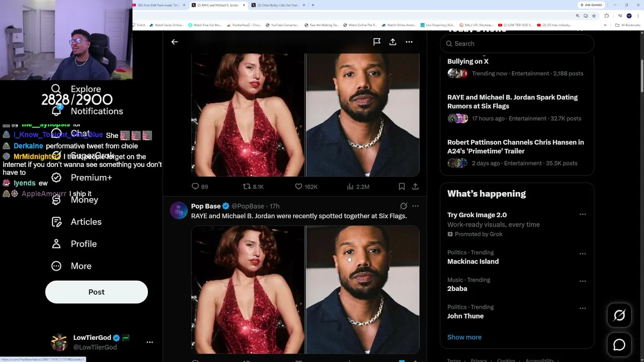This screenshot has height=362, width=644.
Task: Open the 'Fear the Walking De...' bookmark
Action: (321, 25)
